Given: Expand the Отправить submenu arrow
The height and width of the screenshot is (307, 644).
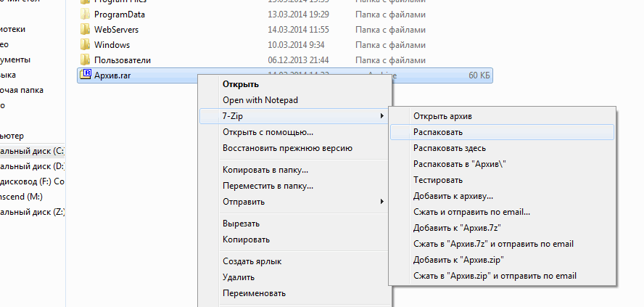Looking at the screenshot, I should (x=382, y=201).
